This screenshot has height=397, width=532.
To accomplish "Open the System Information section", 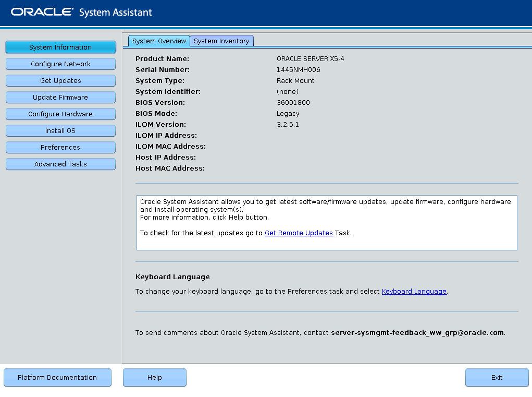I will 60,47.
